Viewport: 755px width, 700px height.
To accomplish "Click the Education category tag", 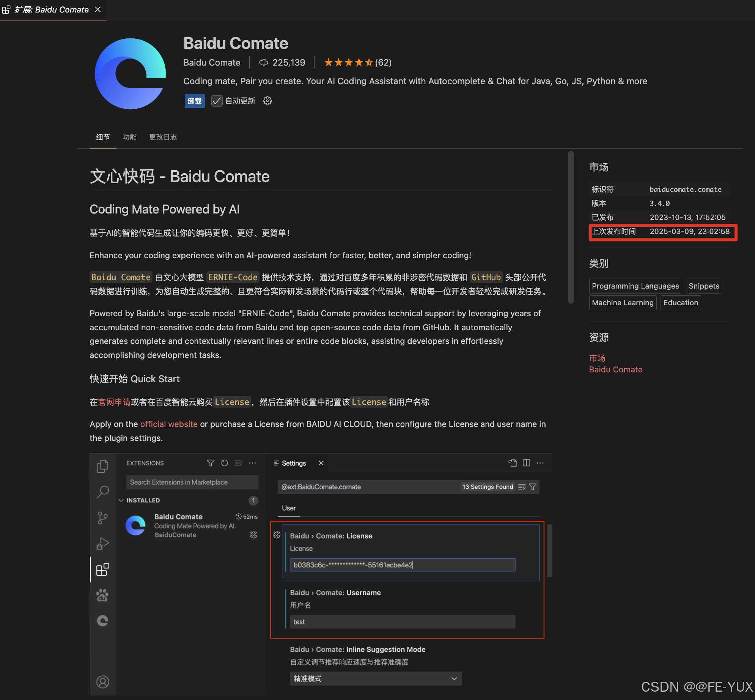I will pyautogui.click(x=680, y=303).
